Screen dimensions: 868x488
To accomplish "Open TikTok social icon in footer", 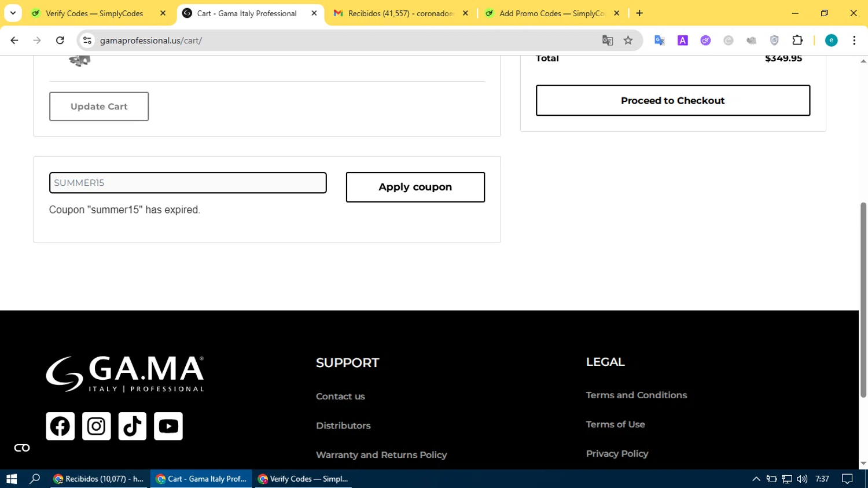I will [133, 426].
